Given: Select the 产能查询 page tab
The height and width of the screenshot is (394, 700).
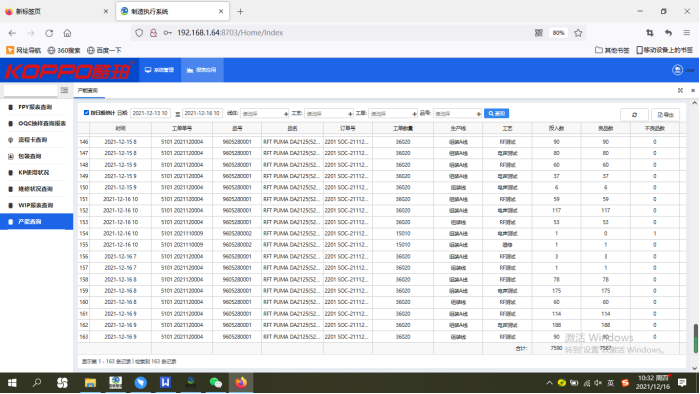Looking at the screenshot, I should coord(88,91).
